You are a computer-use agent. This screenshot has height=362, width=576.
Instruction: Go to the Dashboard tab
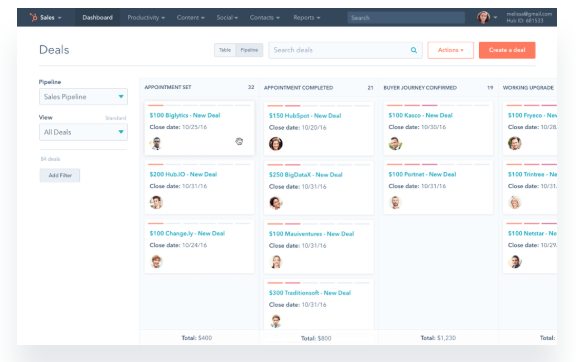[97, 17]
